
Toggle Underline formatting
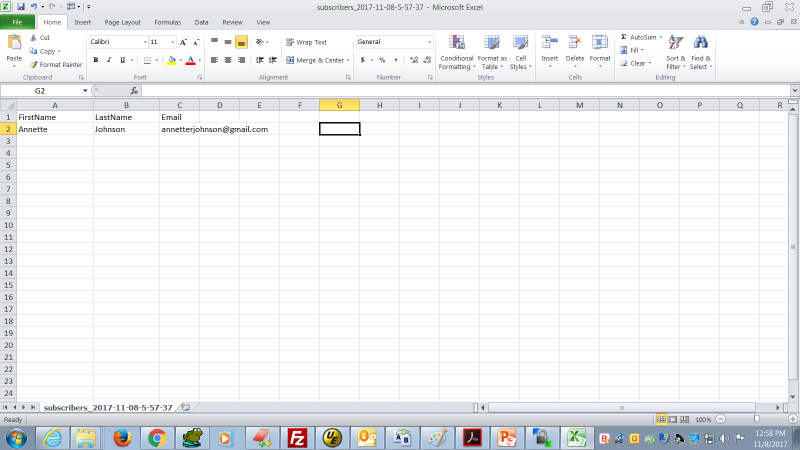(122, 60)
